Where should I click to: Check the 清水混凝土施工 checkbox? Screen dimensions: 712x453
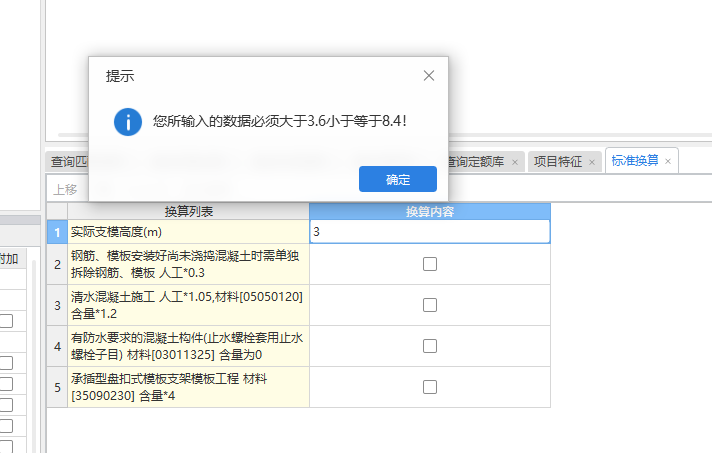tap(430, 305)
